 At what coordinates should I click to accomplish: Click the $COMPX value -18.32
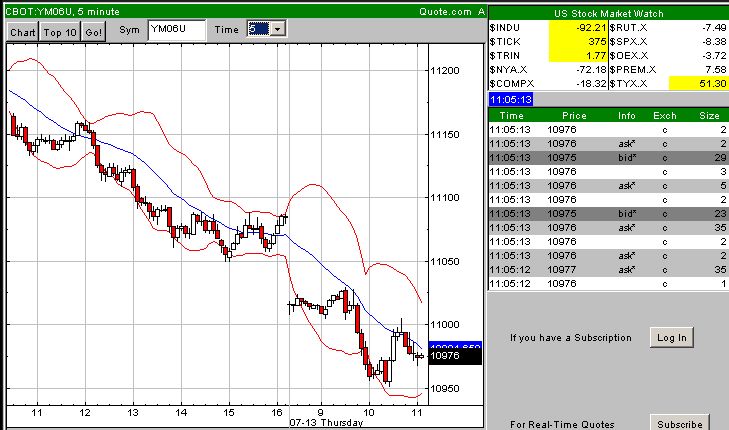[591, 84]
